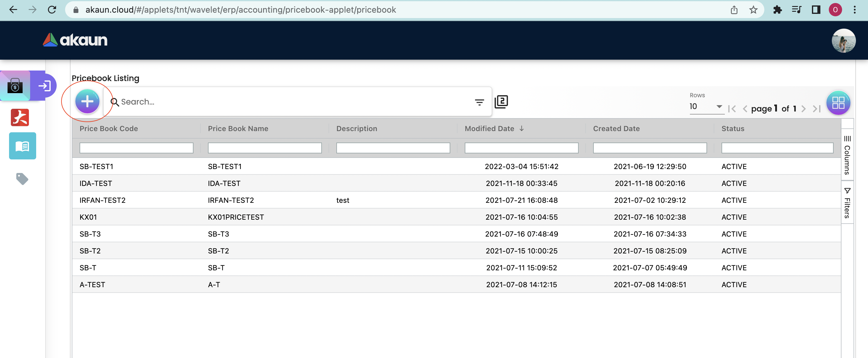Click the Price Book Name filter field
The image size is (868, 358).
(265, 148)
